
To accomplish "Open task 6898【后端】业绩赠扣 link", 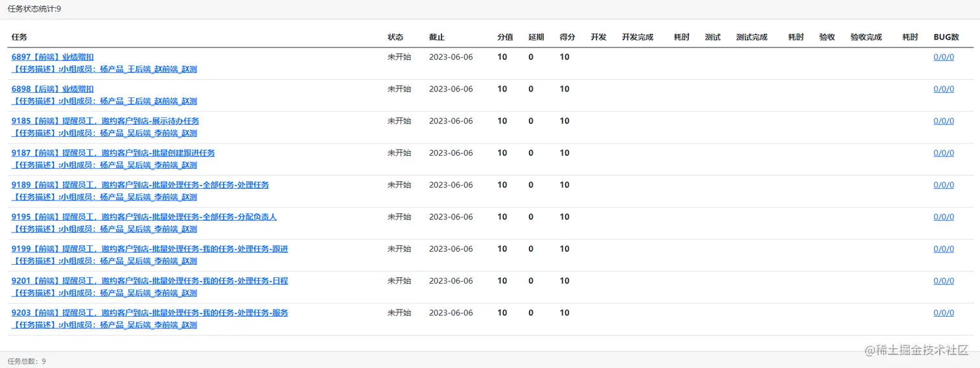I will (x=52, y=89).
